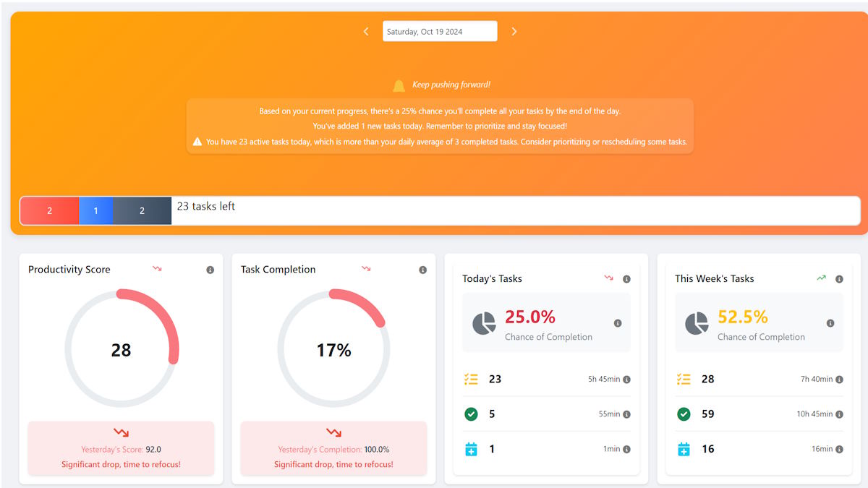868x488 pixels.
Task: Click the blue calendar-add icon beside 1
Action: click(471, 448)
